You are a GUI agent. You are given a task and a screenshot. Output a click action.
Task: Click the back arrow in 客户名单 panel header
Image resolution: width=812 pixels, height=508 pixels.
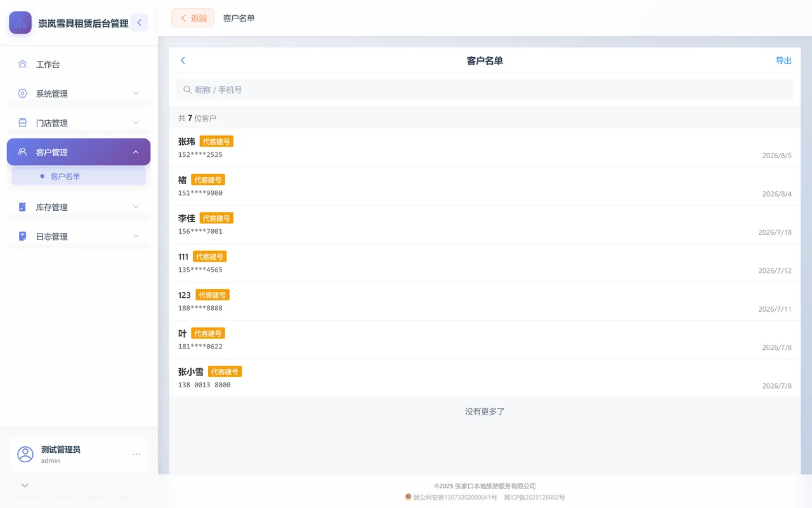[183, 60]
